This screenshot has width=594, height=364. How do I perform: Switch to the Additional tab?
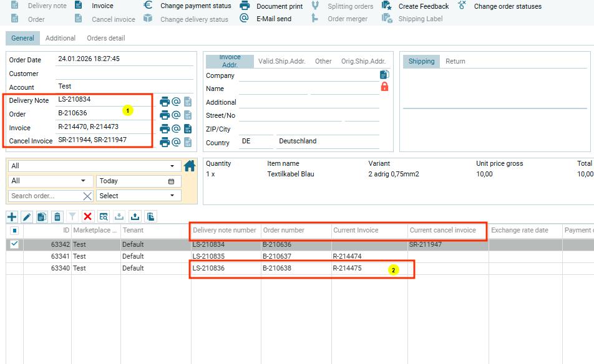coord(61,39)
